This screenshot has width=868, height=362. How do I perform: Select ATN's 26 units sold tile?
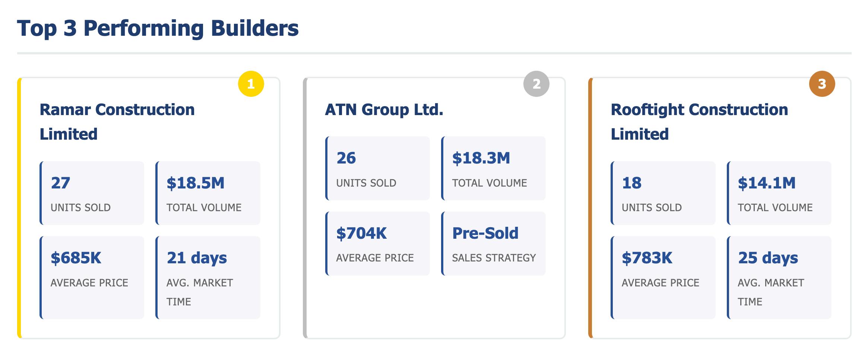pyautogui.click(x=378, y=168)
